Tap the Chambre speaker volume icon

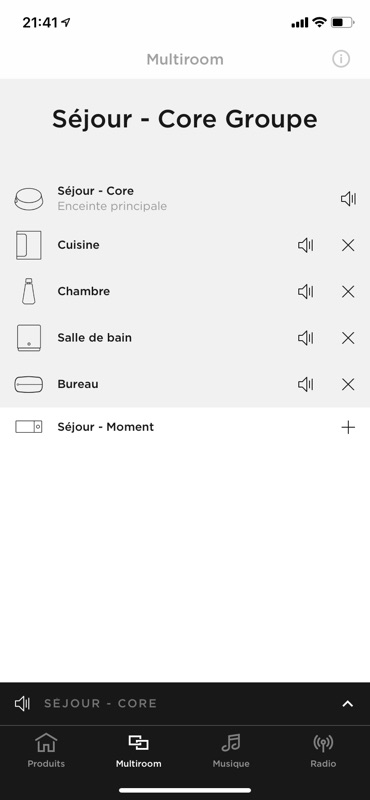(x=305, y=291)
